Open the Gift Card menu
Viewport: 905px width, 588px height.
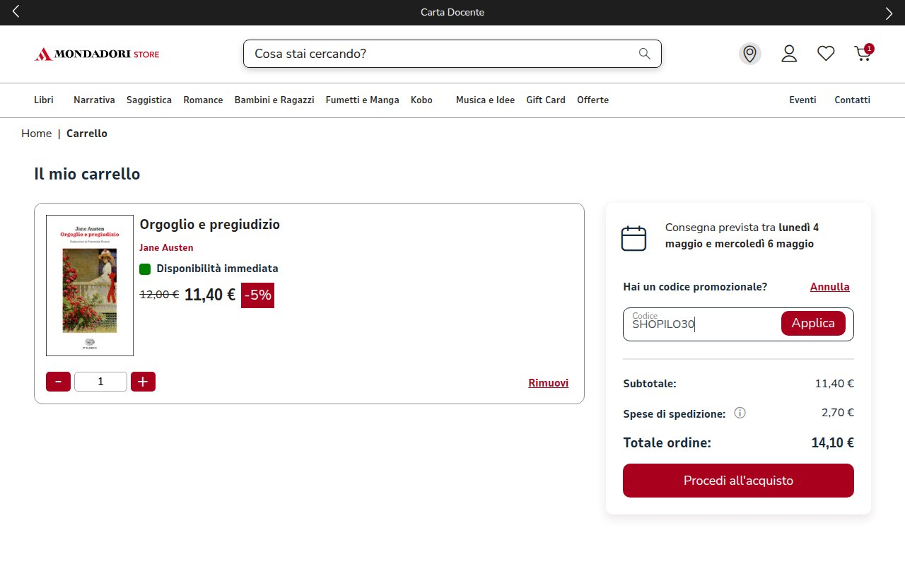(546, 100)
